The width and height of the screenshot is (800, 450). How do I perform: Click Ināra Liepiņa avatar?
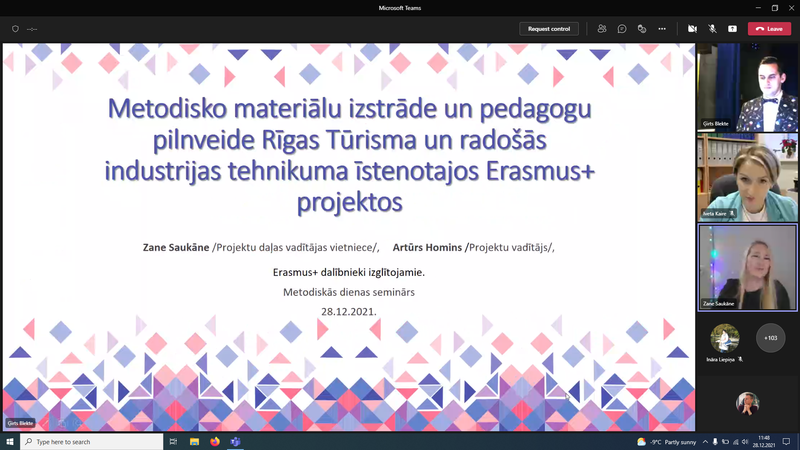coord(724,338)
